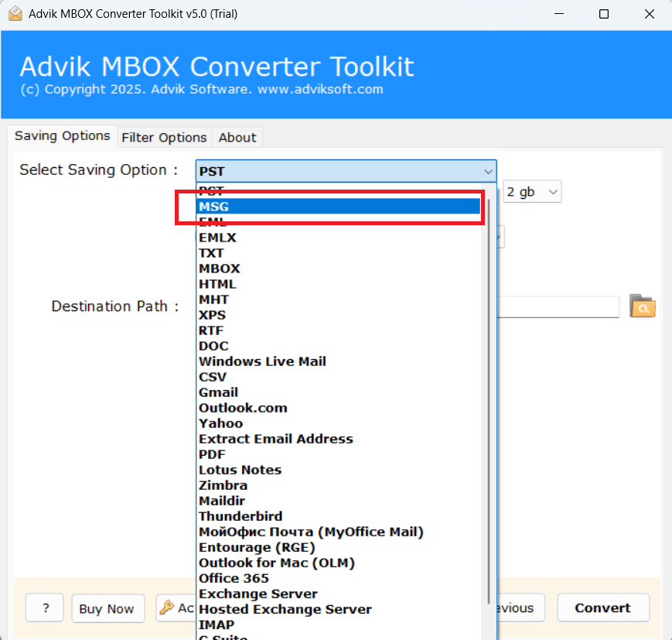This screenshot has height=640, width=672.
Task: Select Yahoo as saving option
Action: pos(338,423)
